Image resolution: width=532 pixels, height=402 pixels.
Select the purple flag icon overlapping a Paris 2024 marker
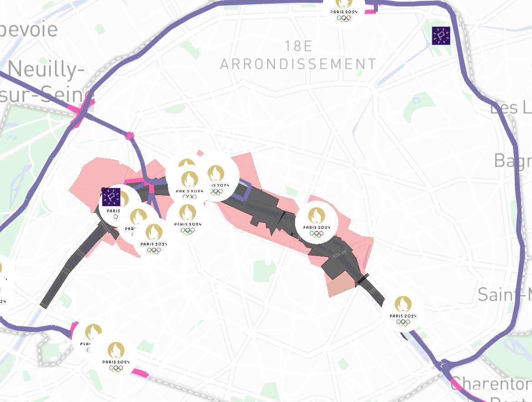click(111, 197)
